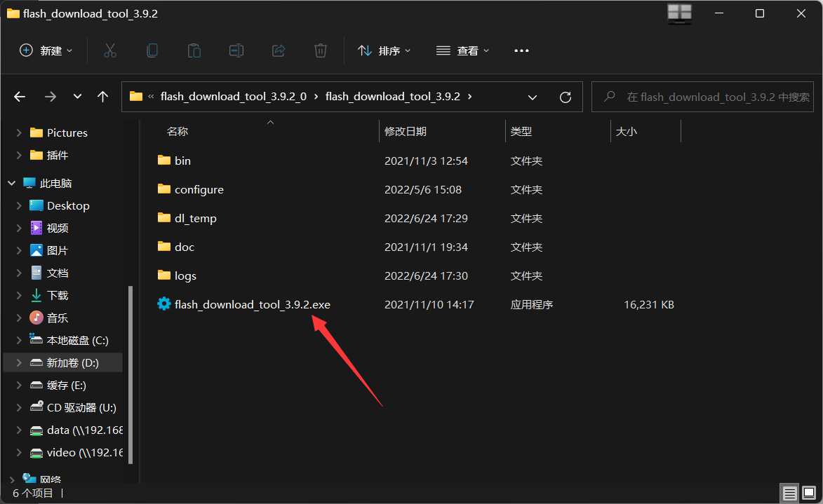This screenshot has height=504, width=823.
Task: Select flash_download_tool_3.9.2.exe file
Action: (x=252, y=305)
